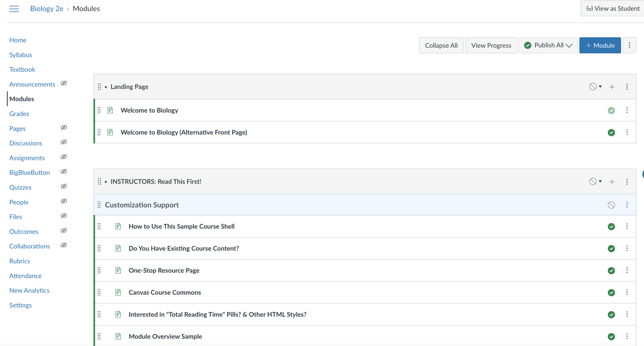The height and width of the screenshot is (346, 644).
Task: Click the Biology 2e breadcrumb link
Action: pos(46,9)
